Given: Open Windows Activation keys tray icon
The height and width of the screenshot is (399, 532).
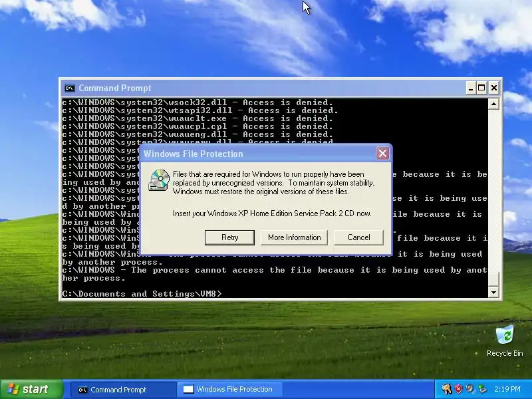Looking at the screenshot, I should (446, 389).
